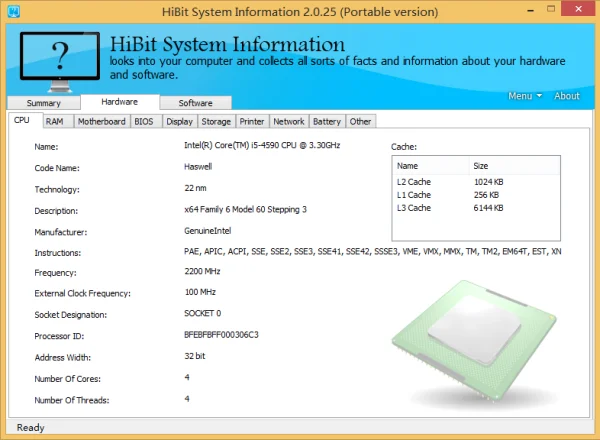
Task: Click the Number Of Cores value 4
Action: point(187,377)
